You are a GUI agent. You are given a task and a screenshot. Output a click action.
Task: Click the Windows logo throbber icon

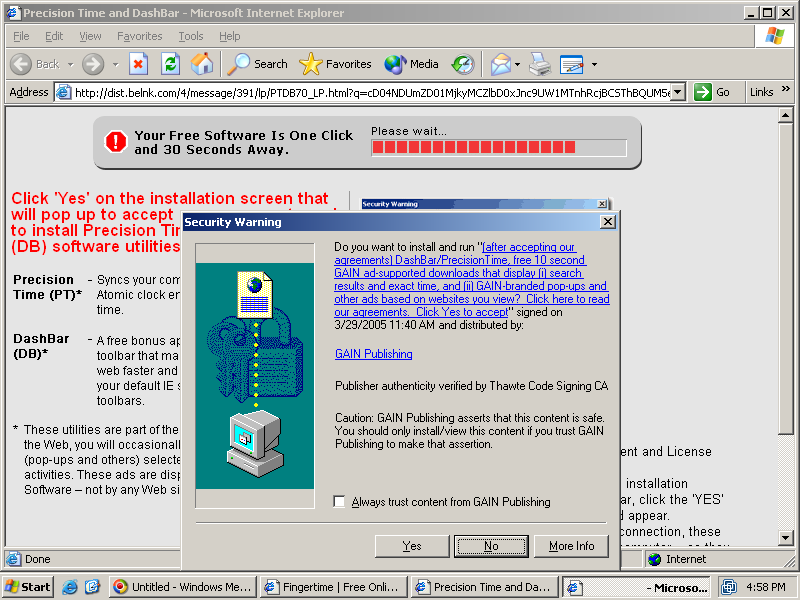774,36
